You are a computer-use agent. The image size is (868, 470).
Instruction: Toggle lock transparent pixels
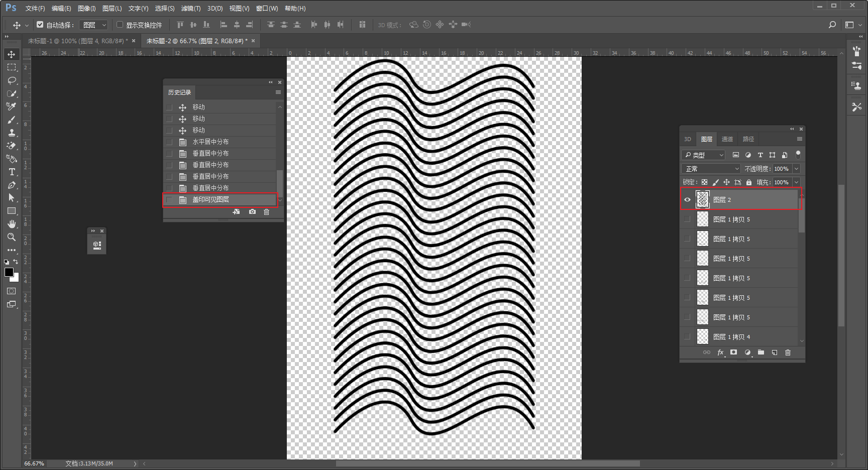pyautogui.click(x=704, y=182)
